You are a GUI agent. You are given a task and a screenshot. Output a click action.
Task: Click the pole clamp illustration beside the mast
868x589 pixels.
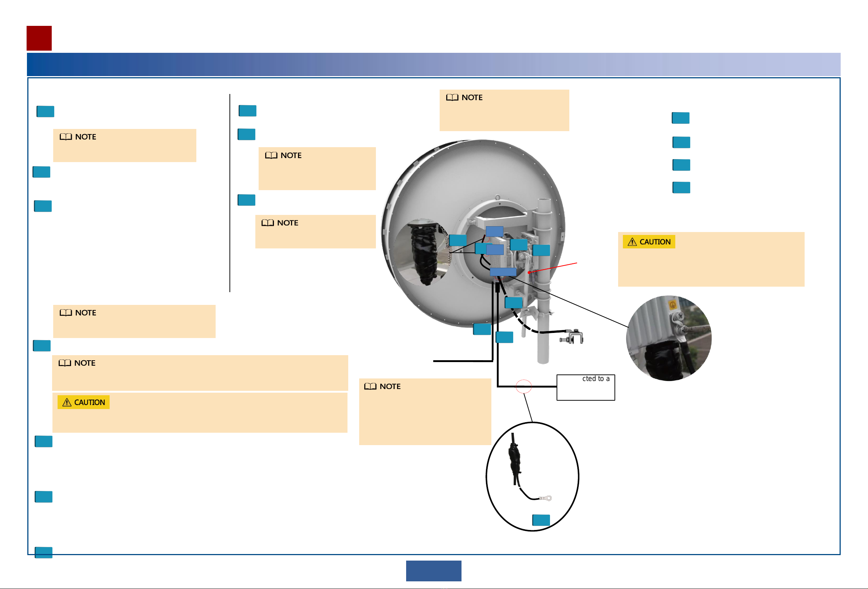coord(572,337)
